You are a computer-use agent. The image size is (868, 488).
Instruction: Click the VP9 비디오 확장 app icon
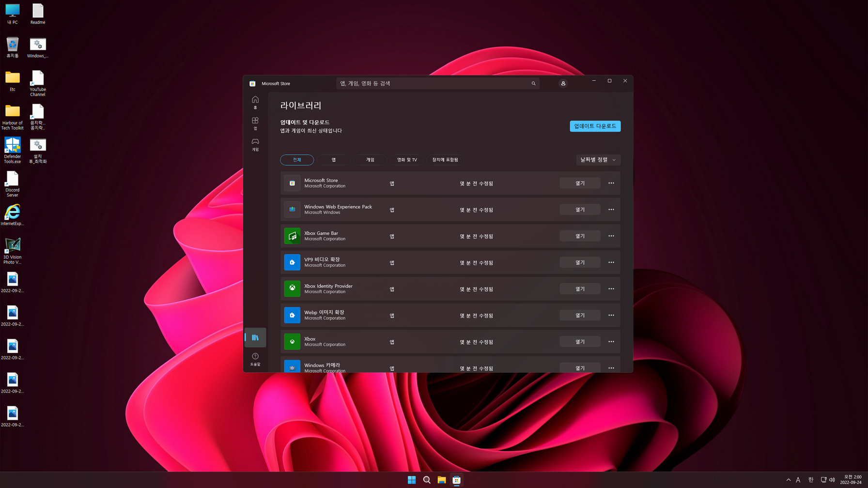point(292,262)
